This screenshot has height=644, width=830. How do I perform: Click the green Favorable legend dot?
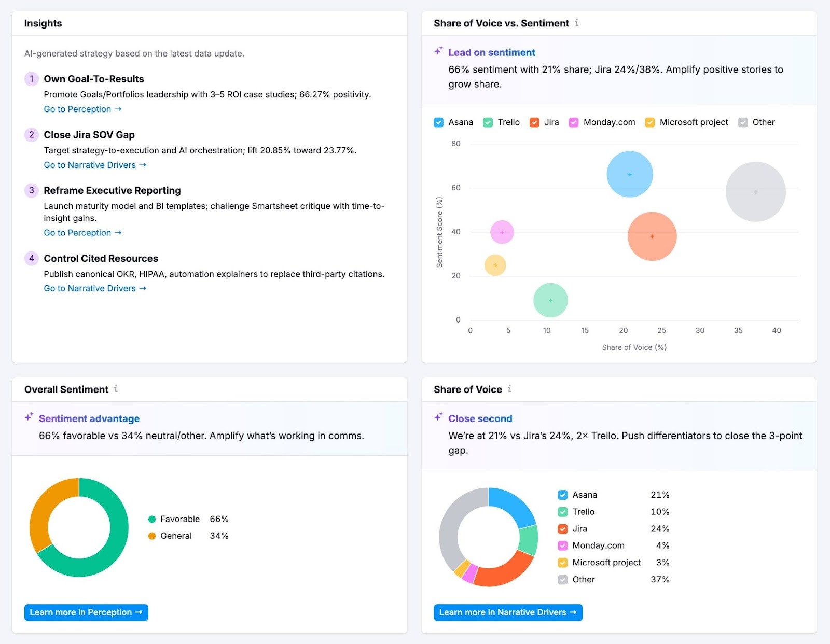click(152, 519)
